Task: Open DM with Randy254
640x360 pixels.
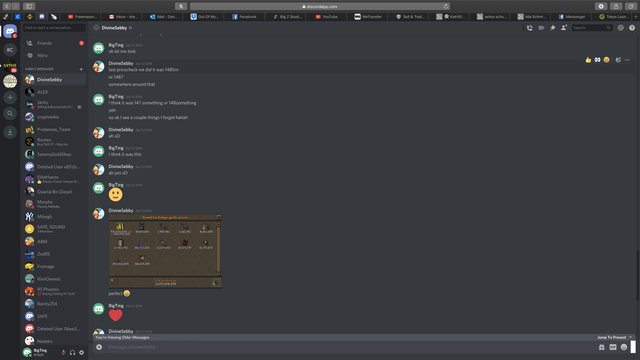Action: click(54, 304)
